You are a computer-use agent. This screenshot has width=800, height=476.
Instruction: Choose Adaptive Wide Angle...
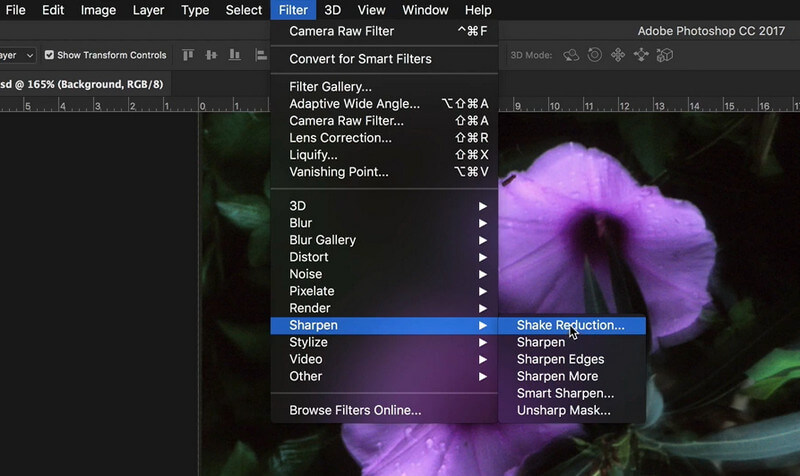(384, 104)
